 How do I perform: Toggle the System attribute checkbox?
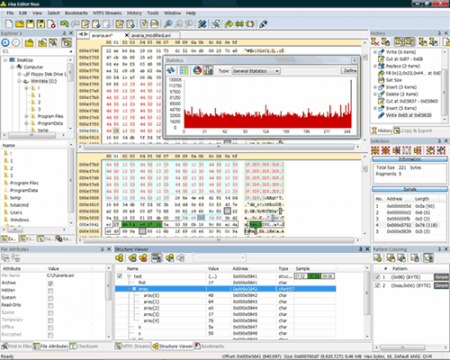pos(50,298)
